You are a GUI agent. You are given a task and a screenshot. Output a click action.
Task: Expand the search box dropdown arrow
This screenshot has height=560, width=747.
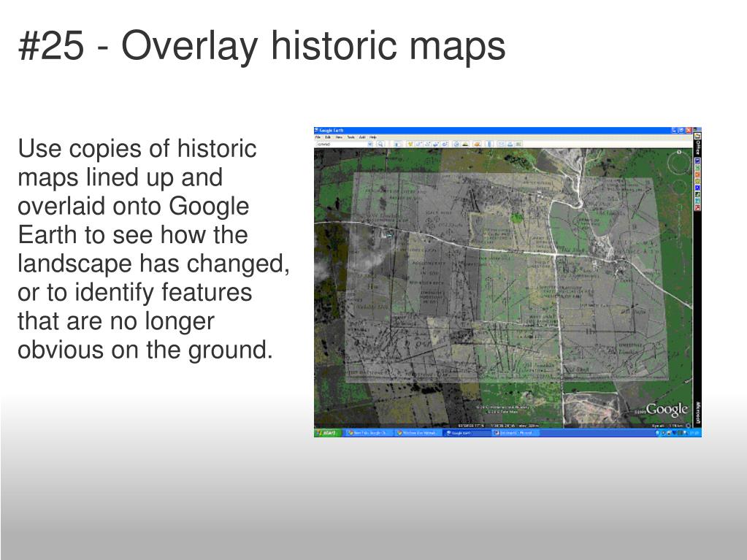(x=370, y=144)
